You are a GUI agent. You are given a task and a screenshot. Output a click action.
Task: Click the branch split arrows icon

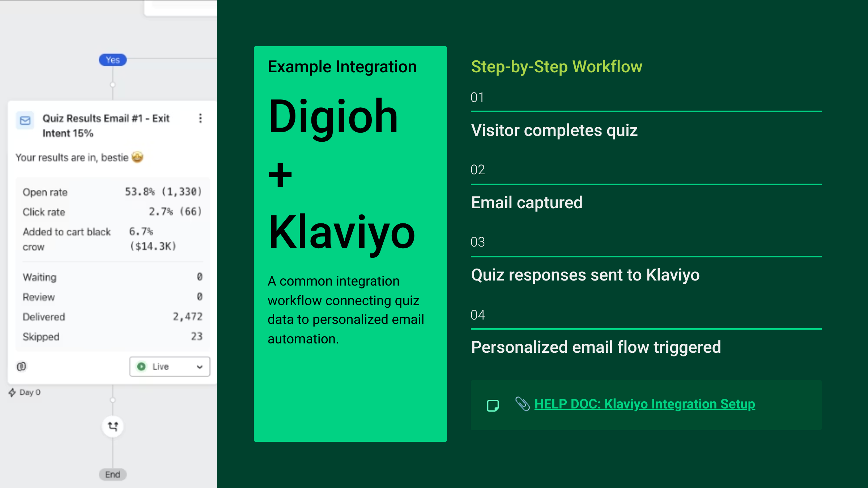pyautogui.click(x=113, y=427)
